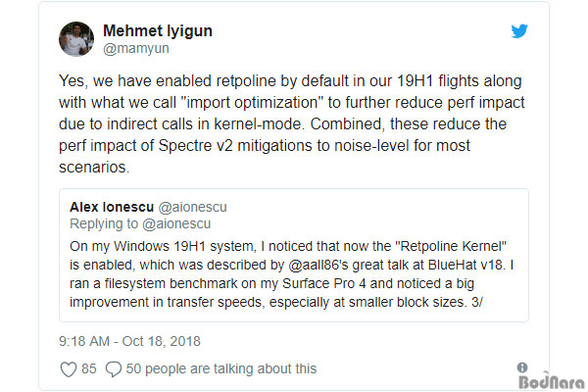Like the tweet with heart icon
588x392 pixels.
pyautogui.click(x=69, y=369)
